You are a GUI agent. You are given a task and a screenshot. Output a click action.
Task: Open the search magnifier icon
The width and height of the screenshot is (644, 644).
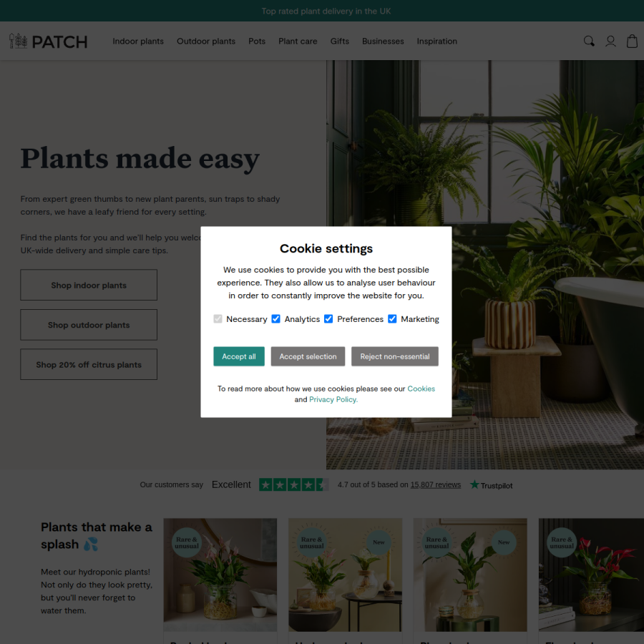(x=589, y=41)
